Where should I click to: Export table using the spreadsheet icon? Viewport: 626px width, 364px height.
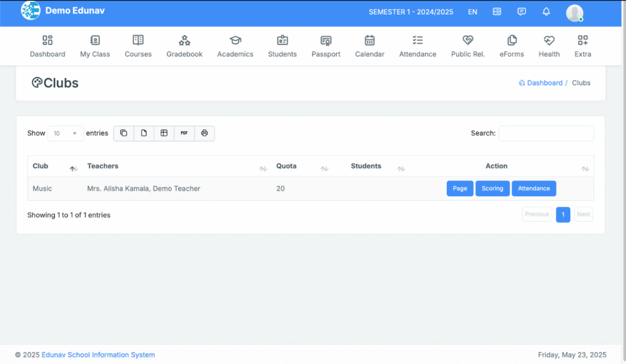point(164,133)
